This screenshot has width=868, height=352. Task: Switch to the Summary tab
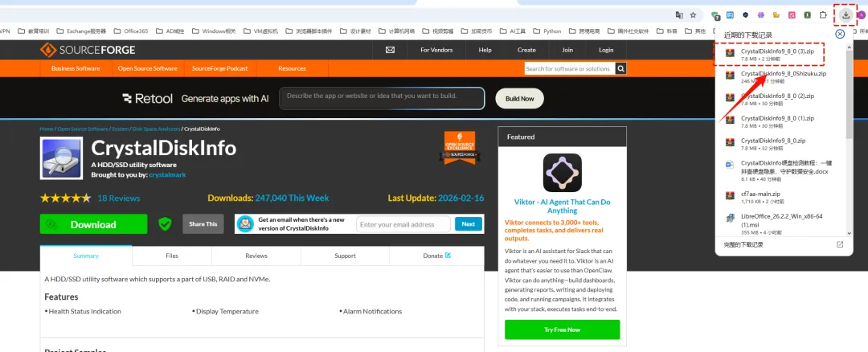tap(86, 256)
